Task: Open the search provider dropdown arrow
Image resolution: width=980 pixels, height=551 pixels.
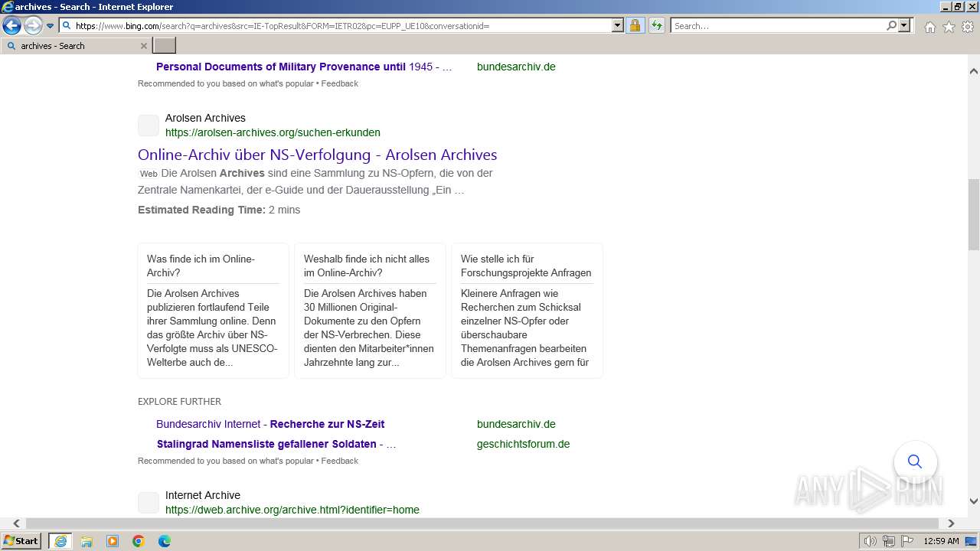Action: (x=904, y=25)
